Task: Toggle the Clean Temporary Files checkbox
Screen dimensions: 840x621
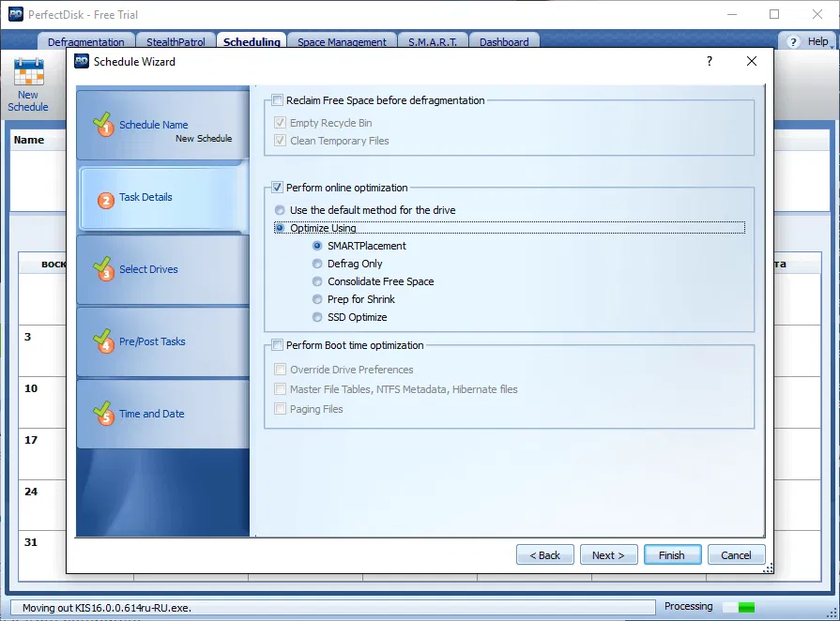Action: [x=280, y=141]
